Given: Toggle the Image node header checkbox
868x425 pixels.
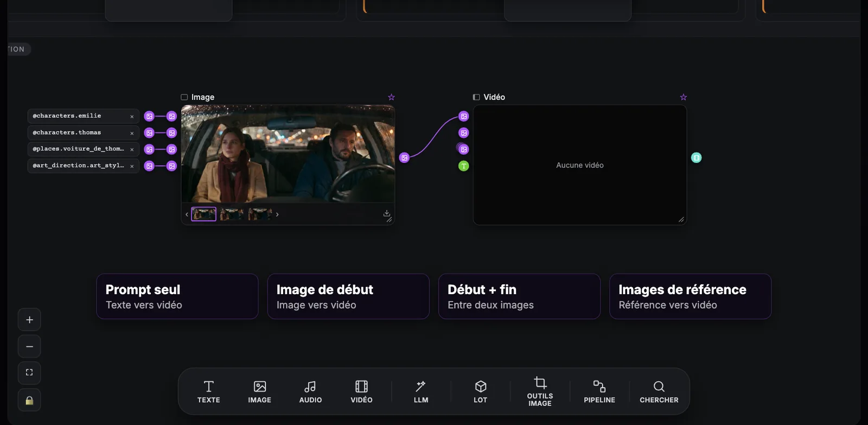Looking at the screenshot, I should click(x=184, y=97).
